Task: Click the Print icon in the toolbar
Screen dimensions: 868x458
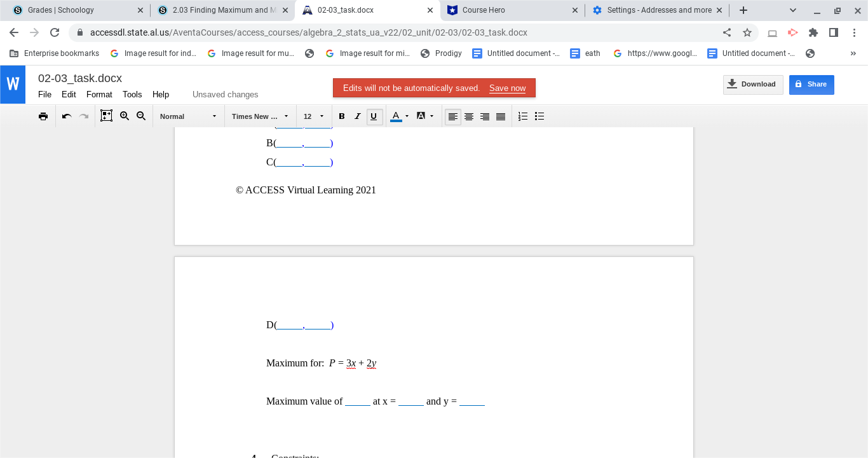Action: point(43,116)
